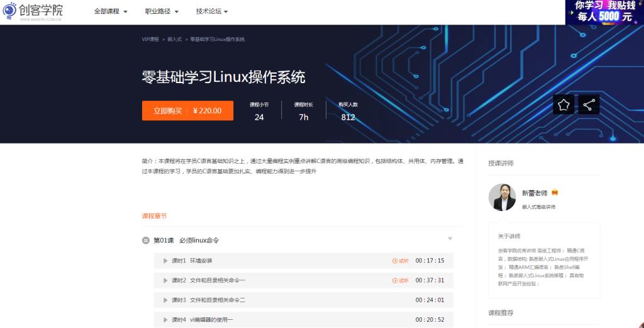Open instructor name 新蕾老师

point(535,193)
